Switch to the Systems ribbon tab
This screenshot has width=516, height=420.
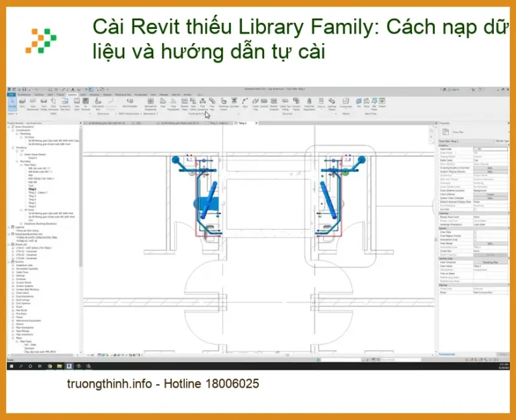(x=72, y=95)
